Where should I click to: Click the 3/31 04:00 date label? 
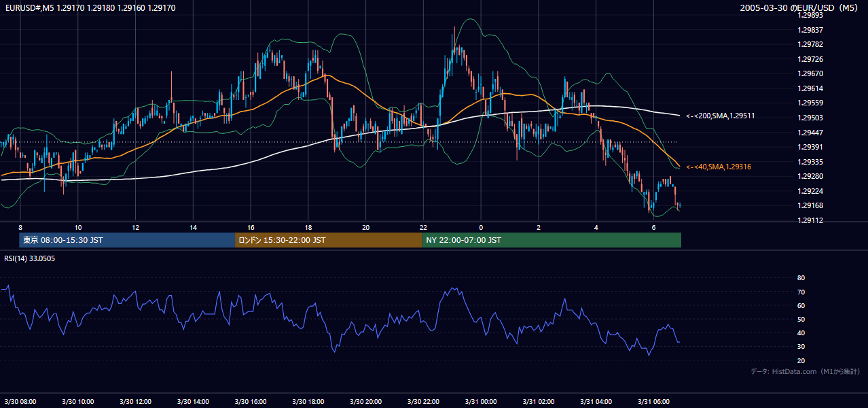tap(596, 402)
